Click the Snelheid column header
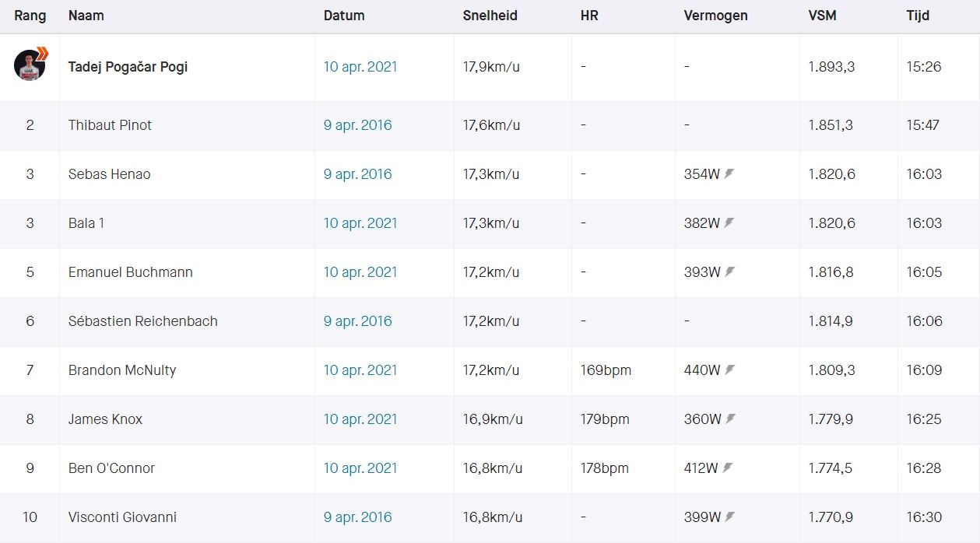This screenshot has height=543, width=980. pos(490,16)
